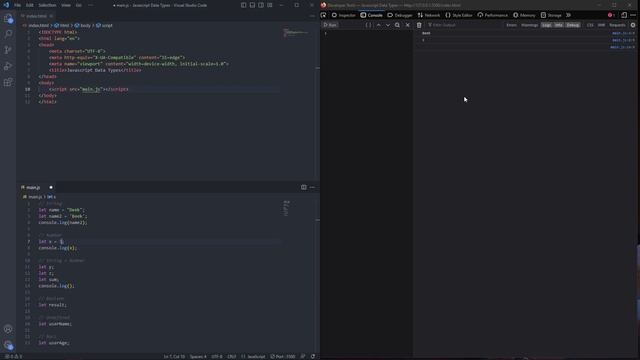Toggle the Logs console filter
This screenshot has width=640, height=360.
(x=547, y=25)
